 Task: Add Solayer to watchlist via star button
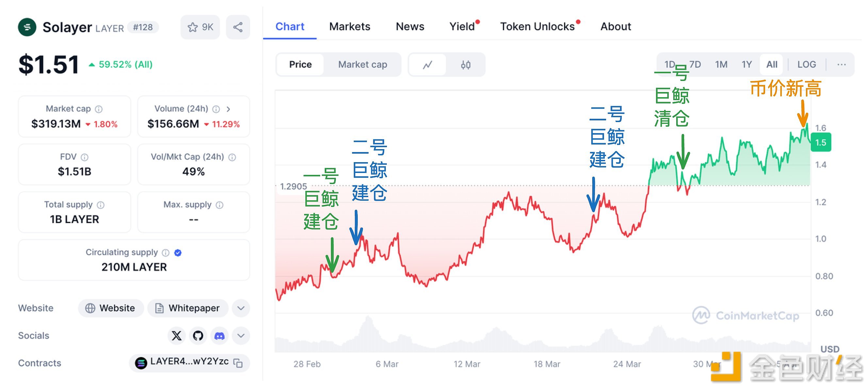click(x=200, y=27)
